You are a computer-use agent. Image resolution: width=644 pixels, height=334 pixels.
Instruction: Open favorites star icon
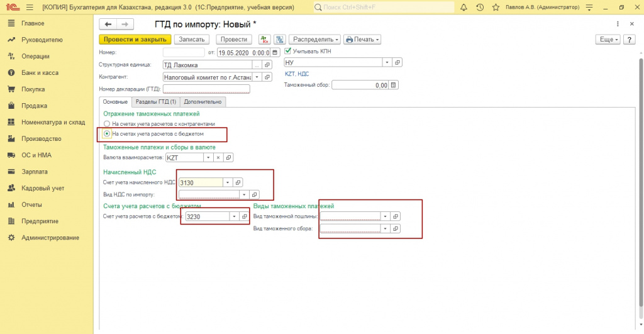(496, 8)
